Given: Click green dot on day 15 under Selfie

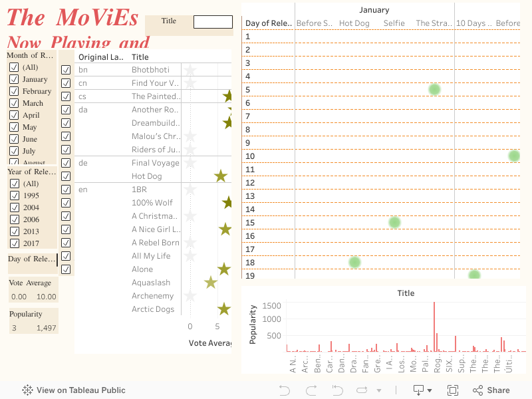Looking at the screenshot, I should (x=394, y=223).
